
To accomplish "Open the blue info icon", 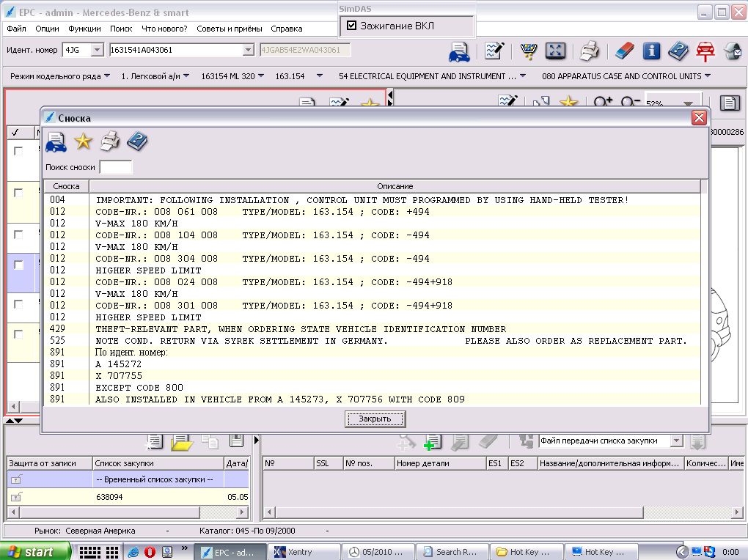I will coord(651,51).
